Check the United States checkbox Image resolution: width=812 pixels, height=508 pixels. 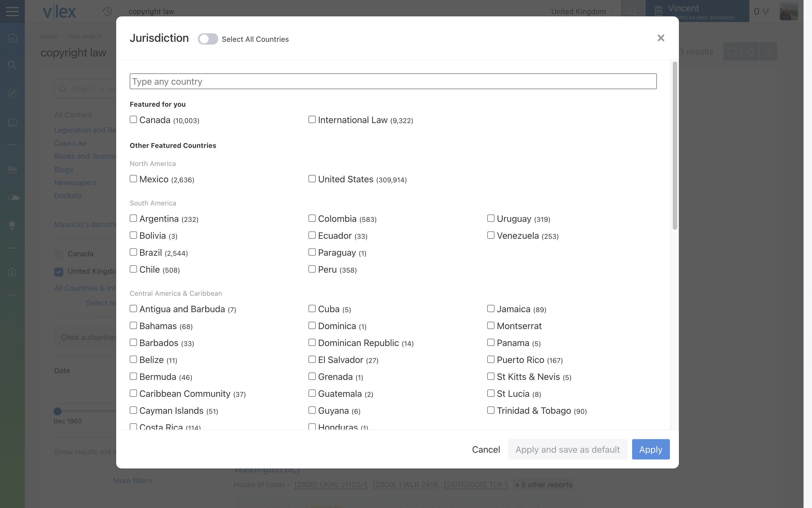point(312,179)
